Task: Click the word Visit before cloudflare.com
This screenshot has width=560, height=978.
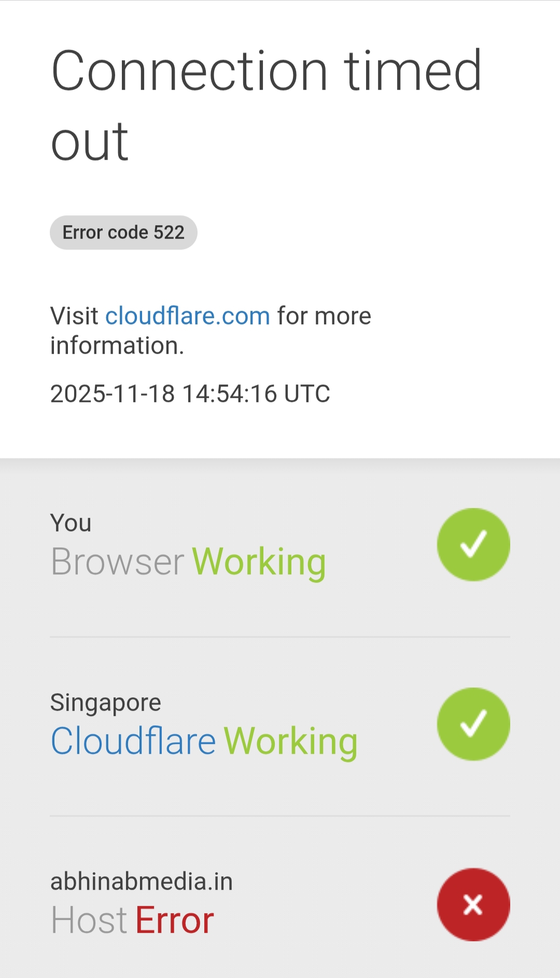Action: click(74, 316)
